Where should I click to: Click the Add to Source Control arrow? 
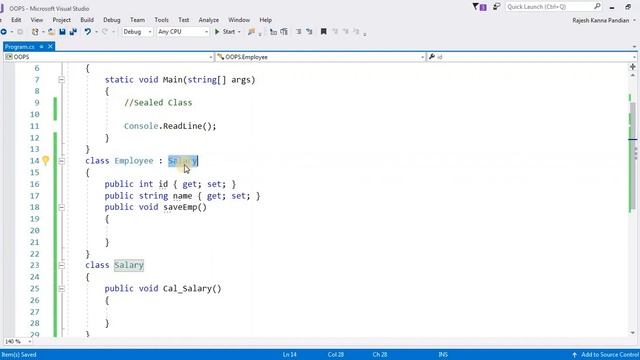point(574,355)
